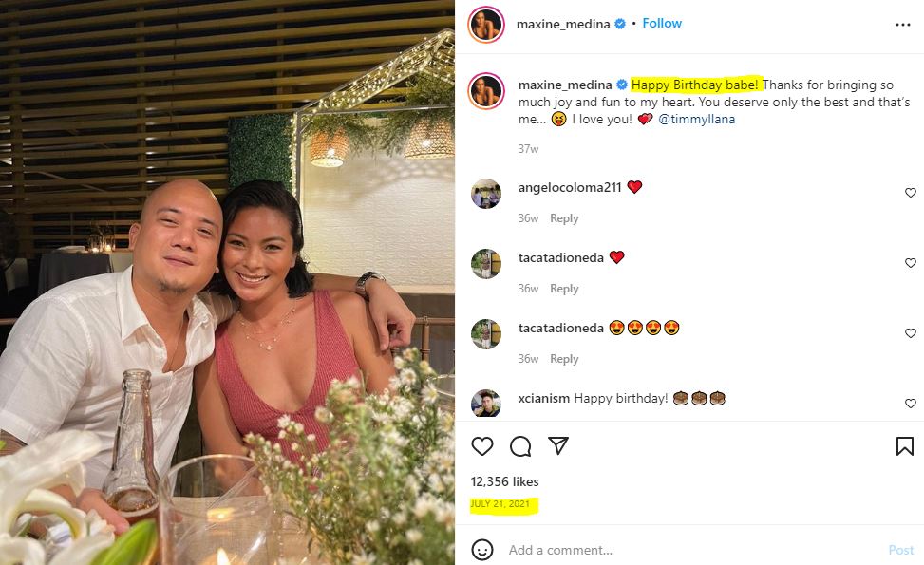
Task: Like the post with heart icon
Action: [482, 446]
